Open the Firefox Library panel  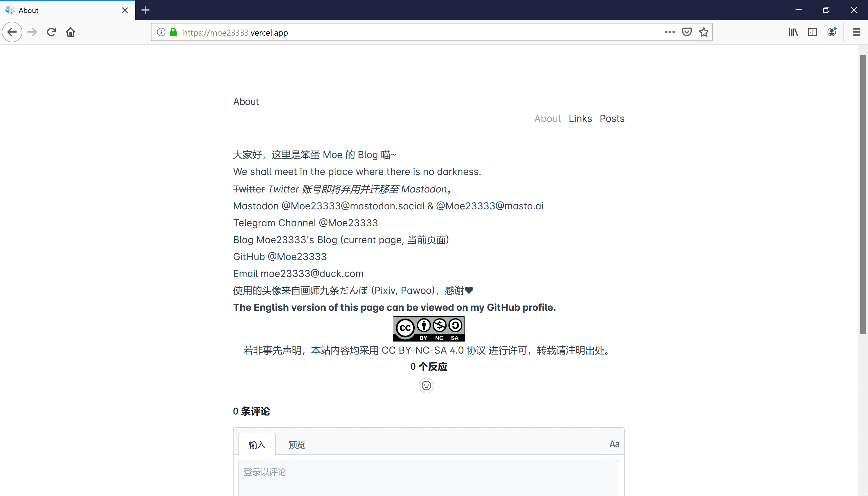click(x=793, y=32)
